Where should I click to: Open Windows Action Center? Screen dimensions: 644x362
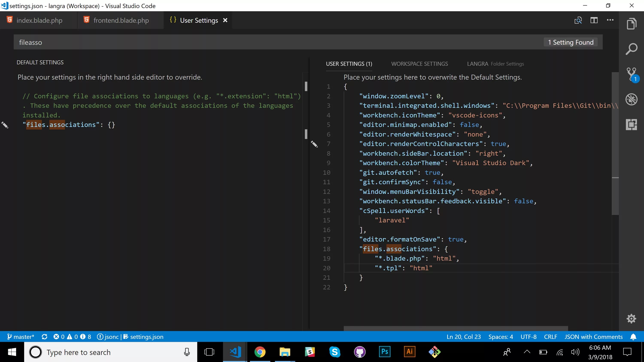pos(627,352)
